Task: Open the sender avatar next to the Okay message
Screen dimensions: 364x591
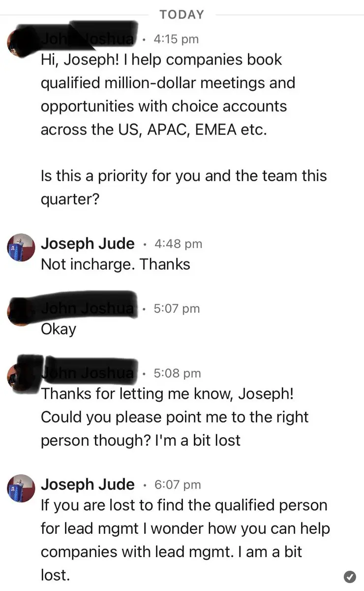Action: point(20,309)
